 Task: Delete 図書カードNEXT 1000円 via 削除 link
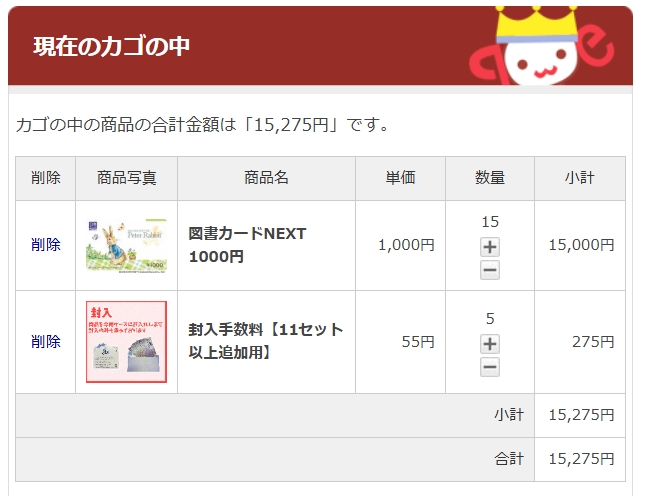pyautogui.click(x=45, y=245)
